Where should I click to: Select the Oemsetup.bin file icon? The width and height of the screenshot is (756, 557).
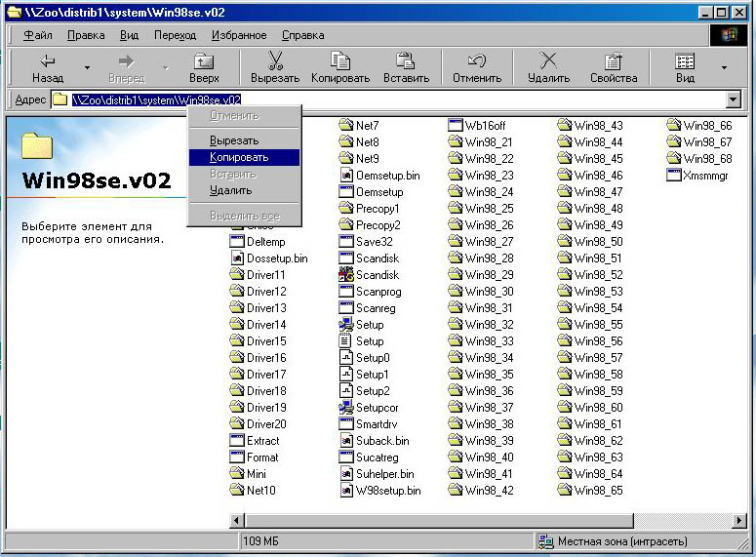tap(345, 175)
